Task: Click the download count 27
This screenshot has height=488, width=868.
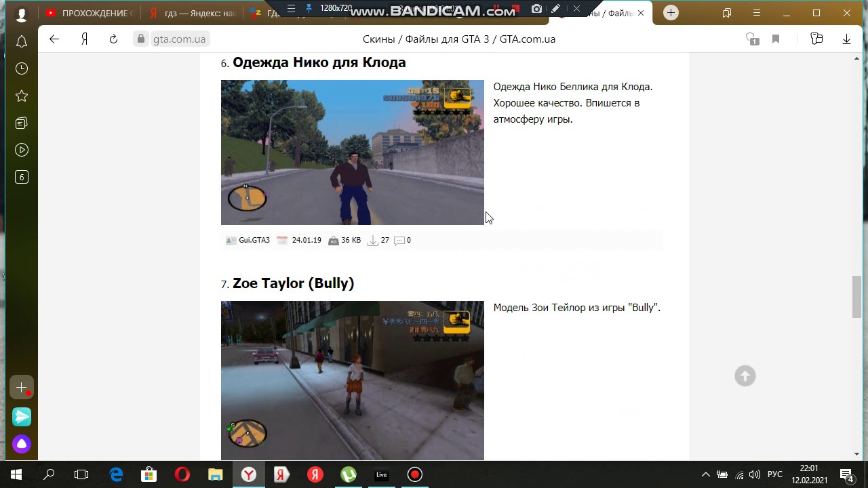Action: tap(385, 240)
